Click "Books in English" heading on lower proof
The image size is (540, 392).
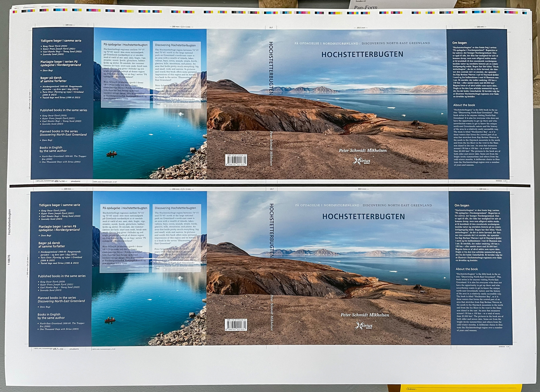tap(49, 314)
